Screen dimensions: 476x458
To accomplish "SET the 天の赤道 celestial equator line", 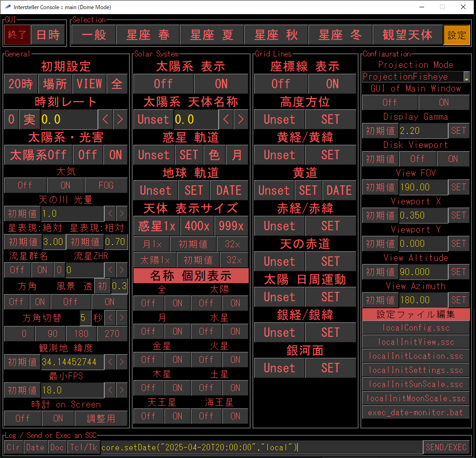I will tap(330, 261).
